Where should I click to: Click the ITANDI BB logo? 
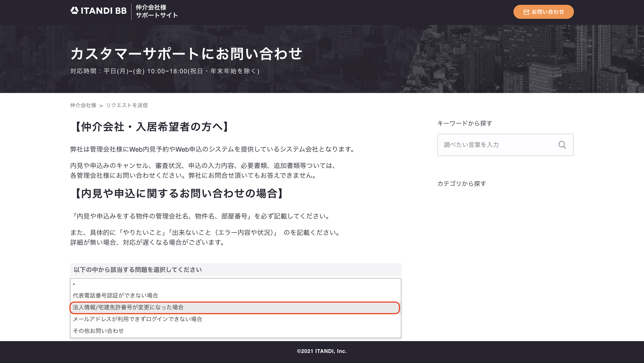[99, 11]
